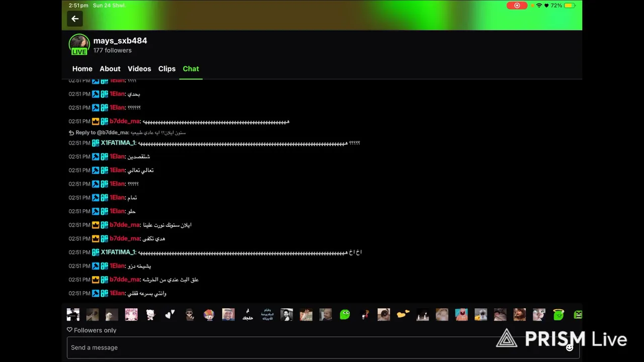Click the last message 'وانتي بسرعه قفلي'
The image size is (644, 362).
coord(146,293)
